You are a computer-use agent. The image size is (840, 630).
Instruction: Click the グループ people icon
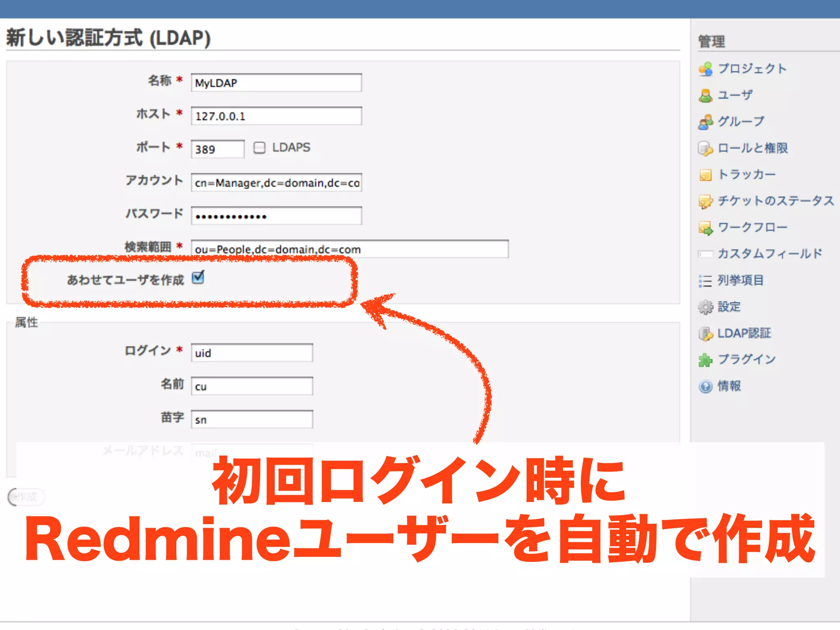[x=705, y=122]
